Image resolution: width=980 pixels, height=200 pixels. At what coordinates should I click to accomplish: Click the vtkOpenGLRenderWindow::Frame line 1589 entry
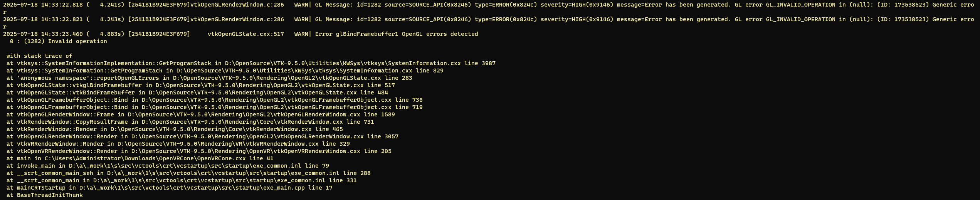tap(201, 114)
